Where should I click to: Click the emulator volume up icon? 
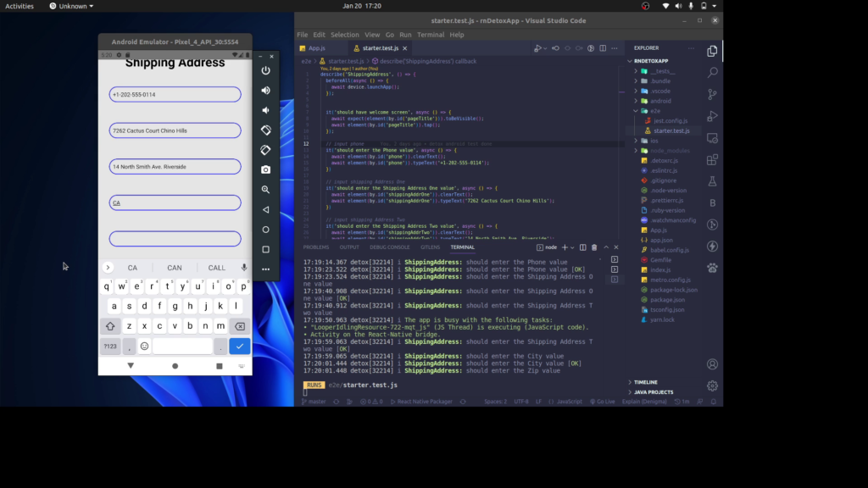pyautogui.click(x=265, y=90)
